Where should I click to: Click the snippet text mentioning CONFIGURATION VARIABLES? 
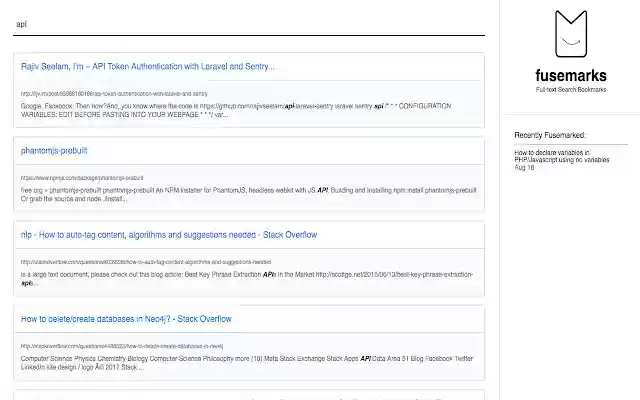click(x=236, y=110)
